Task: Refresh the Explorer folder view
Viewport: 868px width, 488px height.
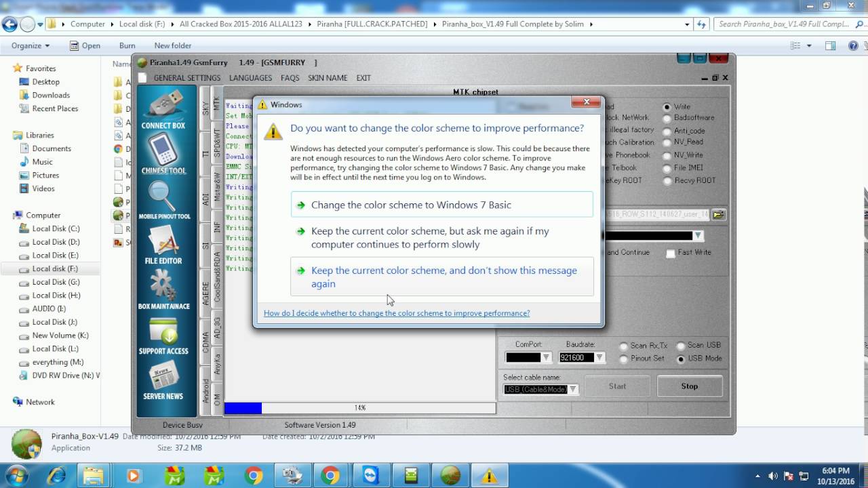Action: (702, 24)
